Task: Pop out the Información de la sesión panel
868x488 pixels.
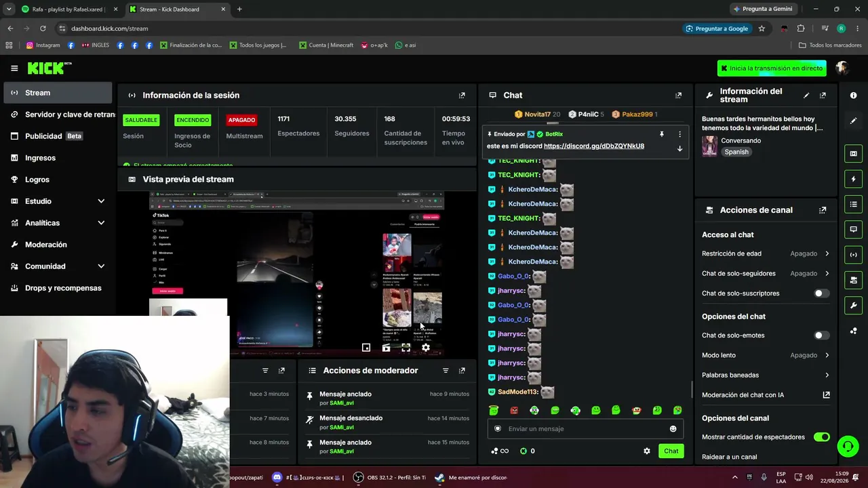Action: point(462,96)
